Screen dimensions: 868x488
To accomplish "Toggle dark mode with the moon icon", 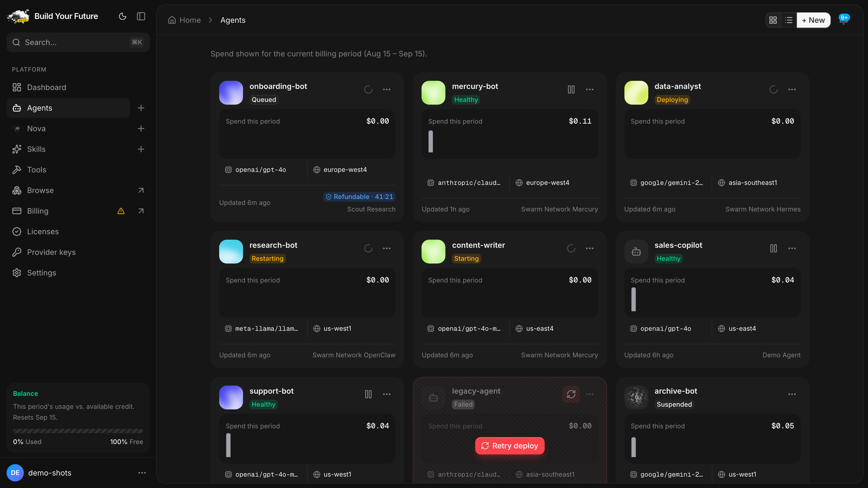I will point(123,16).
